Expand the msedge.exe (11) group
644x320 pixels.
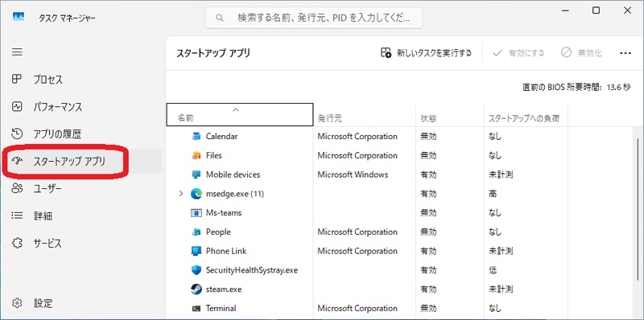(181, 194)
